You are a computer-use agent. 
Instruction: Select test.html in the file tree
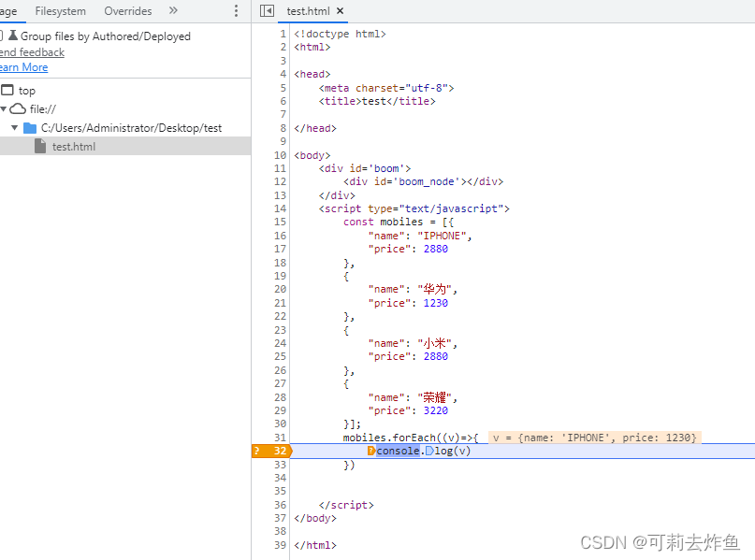tap(125, 146)
